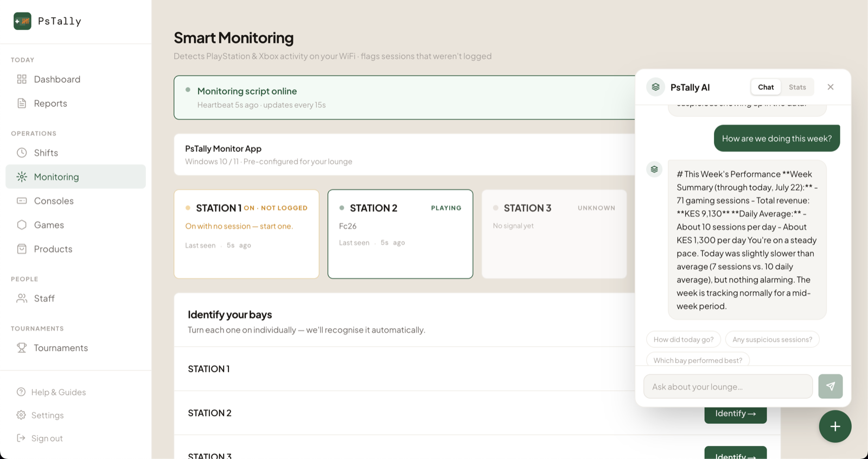Open the Reports menu item
Image resolution: width=868 pixels, height=459 pixels.
(x=75, y=103)
